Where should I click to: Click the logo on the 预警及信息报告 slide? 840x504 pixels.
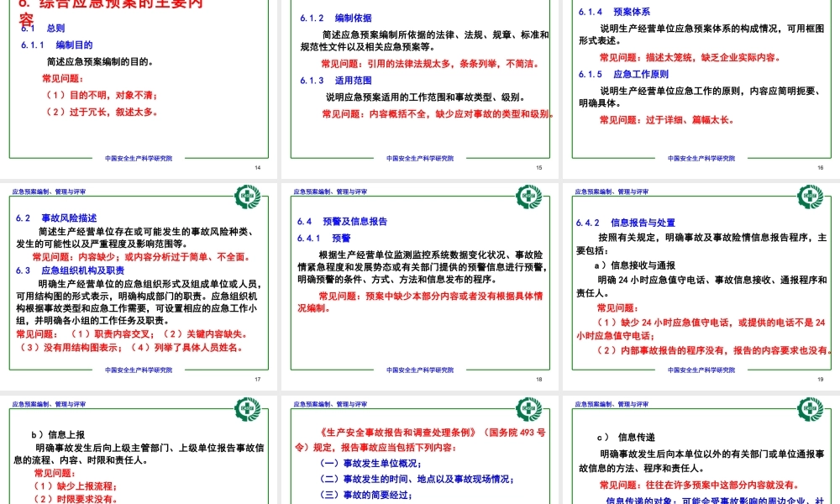tap(528, 197)
